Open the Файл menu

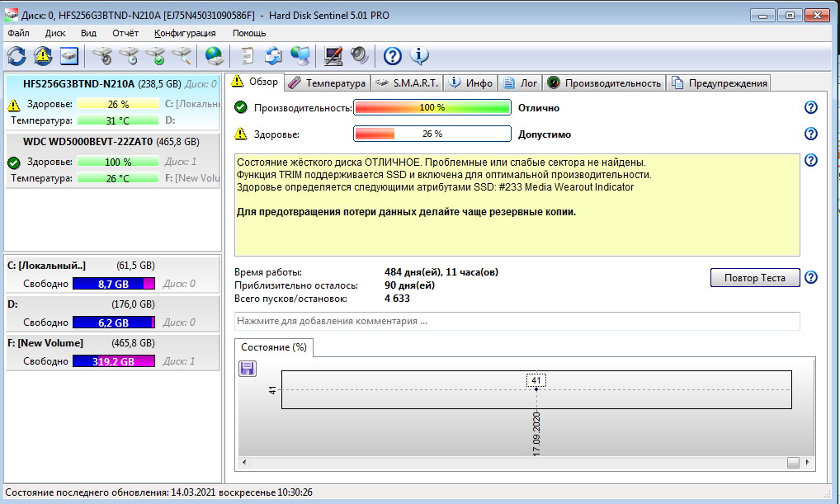click(x=18, y=33)
